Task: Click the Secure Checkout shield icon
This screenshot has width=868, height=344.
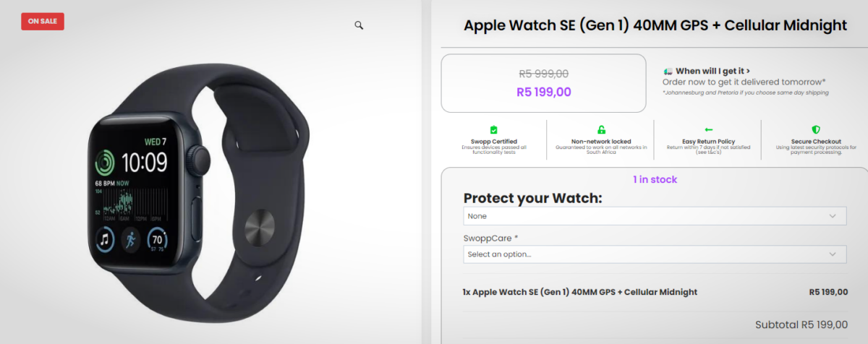Action: pyautogui.click(x=815, y=129)
